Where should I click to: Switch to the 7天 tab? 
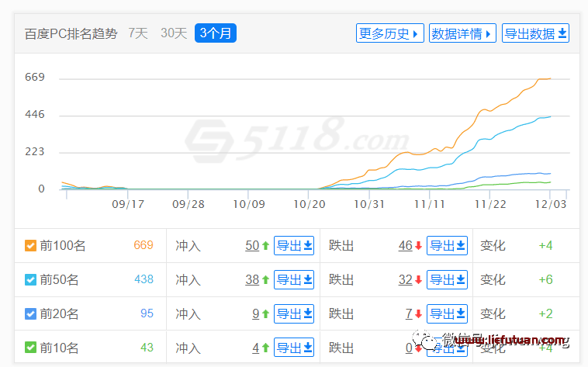click(x=138, y=33)
